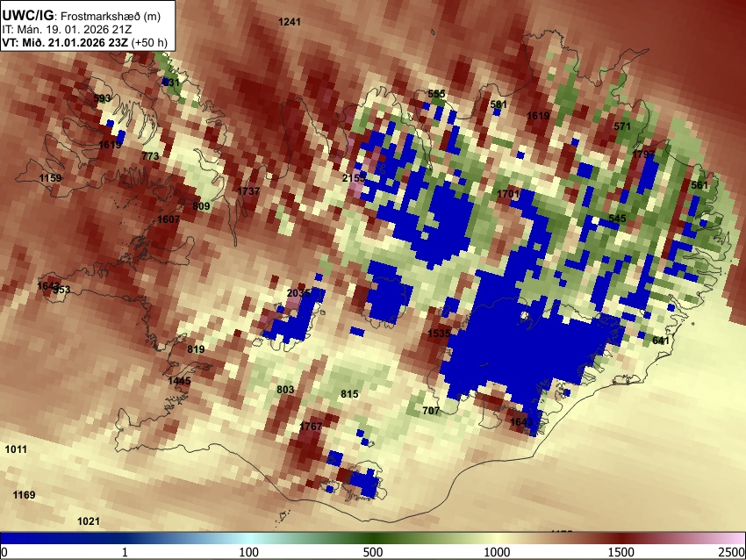Click the map value label 953
746x560 pixels.
coord(61,290)
